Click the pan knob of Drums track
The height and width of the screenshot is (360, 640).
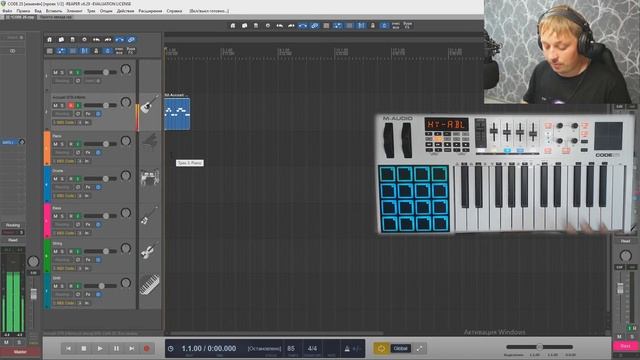[126, 176]
